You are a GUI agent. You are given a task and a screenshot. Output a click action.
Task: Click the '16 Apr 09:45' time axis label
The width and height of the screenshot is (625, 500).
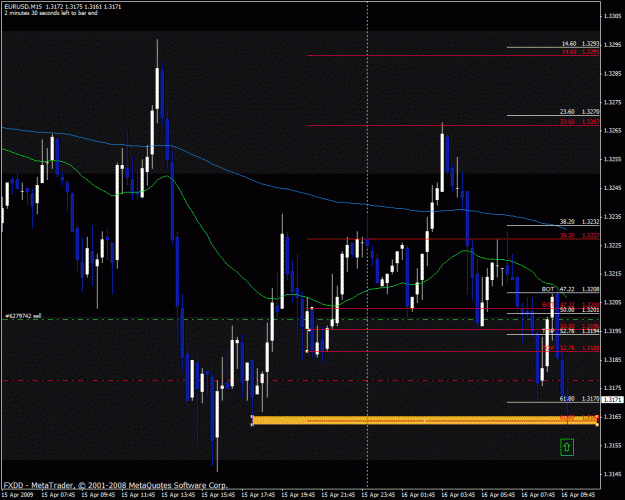(x=578, y=495)
